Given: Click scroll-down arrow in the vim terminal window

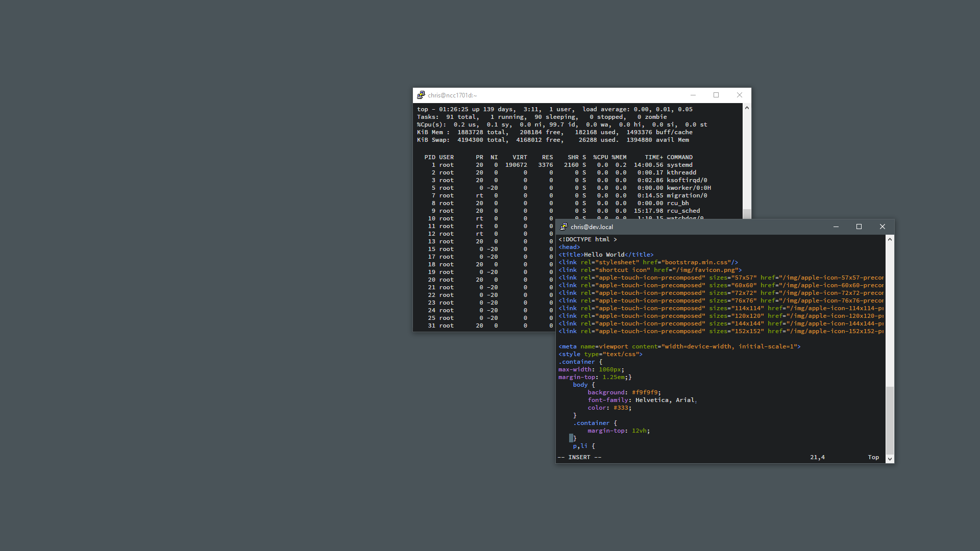Looking at the screenshot, I should (890, 459).
